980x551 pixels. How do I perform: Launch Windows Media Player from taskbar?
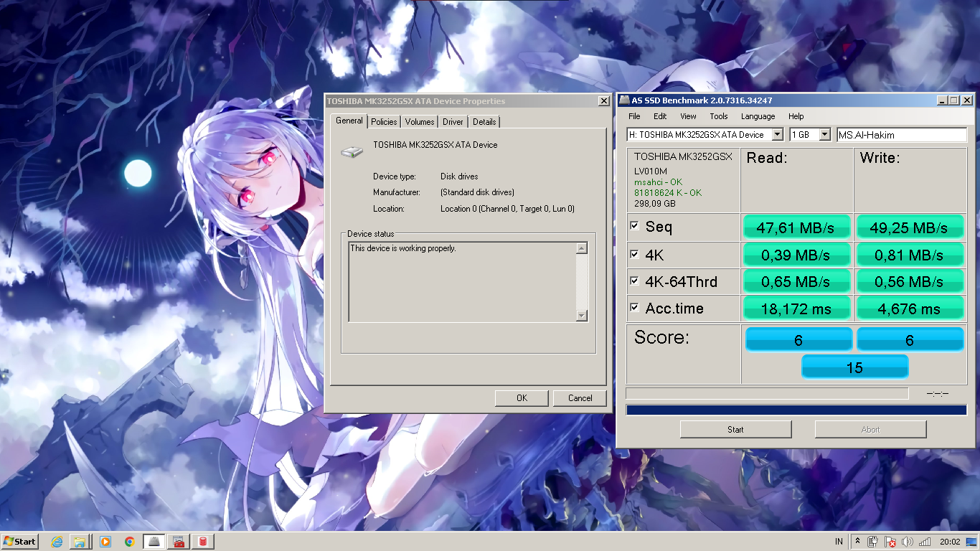point(105,542)
